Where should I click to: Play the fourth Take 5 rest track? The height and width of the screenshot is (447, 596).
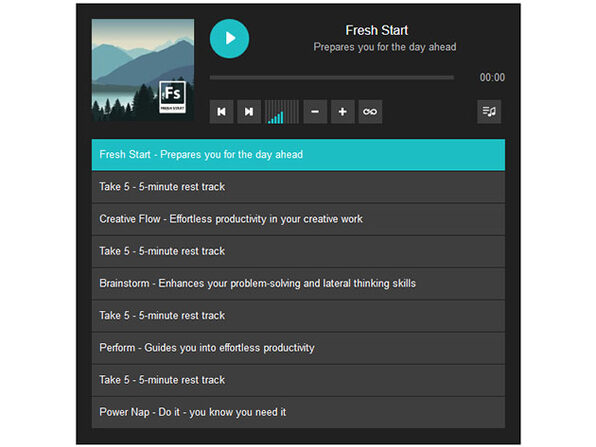298,380
